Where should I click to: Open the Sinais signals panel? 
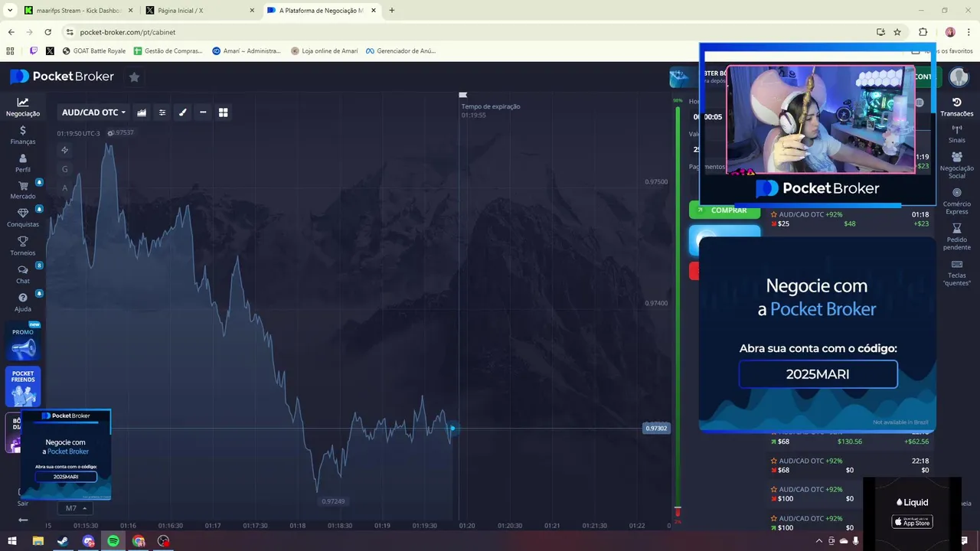pyautogui.click(x=957, y=135)
